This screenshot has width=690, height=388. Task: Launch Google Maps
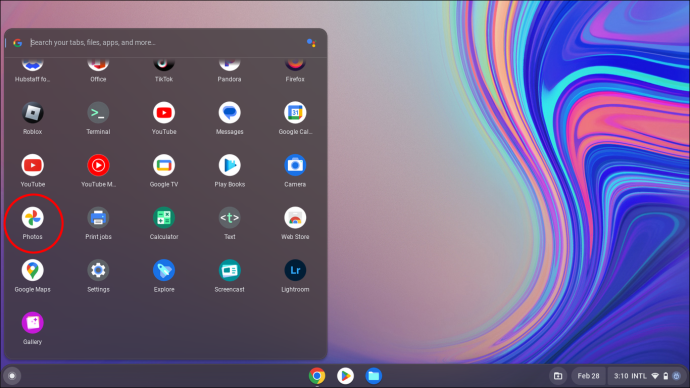pos(33,270)
